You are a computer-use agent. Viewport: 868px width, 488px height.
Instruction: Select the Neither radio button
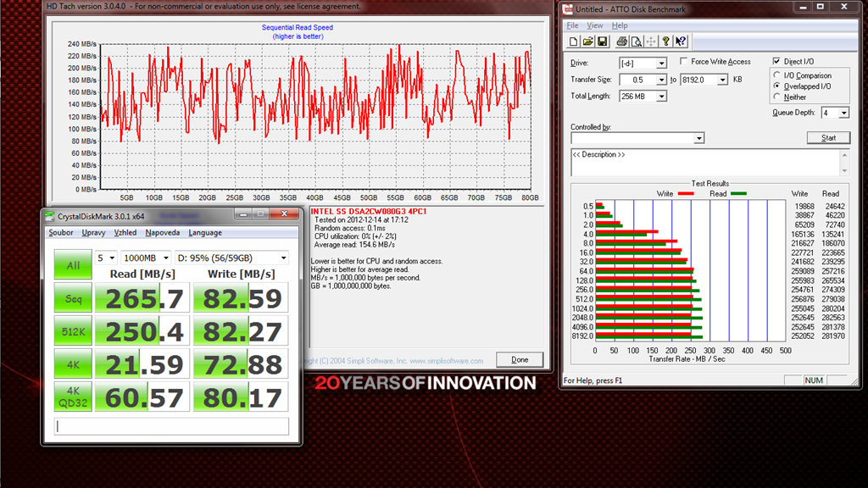point(777,97)
